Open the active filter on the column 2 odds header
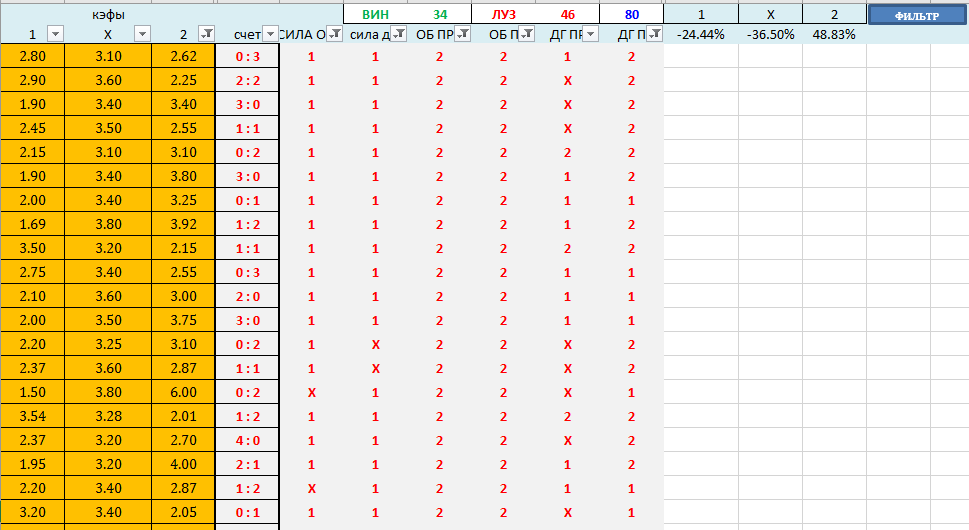Viewport: 969px width, 530px height. click(x=207, y=34)
